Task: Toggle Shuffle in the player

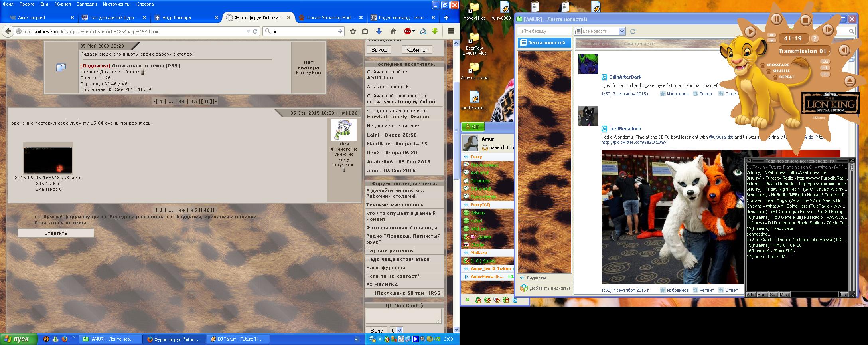Action: tap(781, 71)
